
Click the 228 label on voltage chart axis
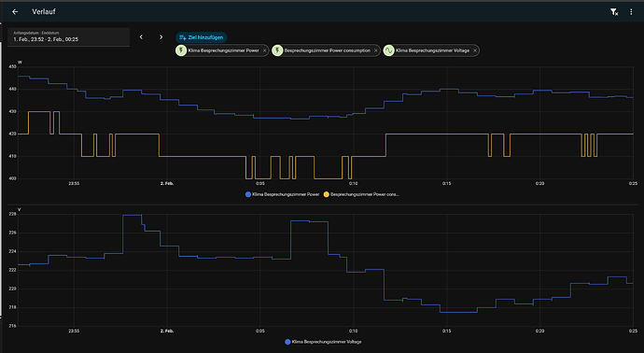(12, 214)
